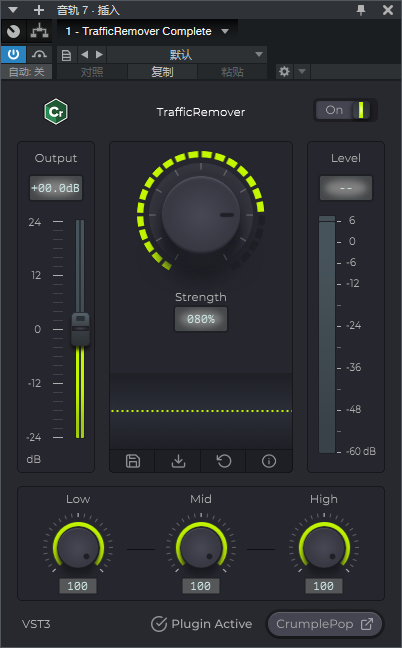Go to the previous preset arrow
The image size is (402, 648).
tap(85, 55)
